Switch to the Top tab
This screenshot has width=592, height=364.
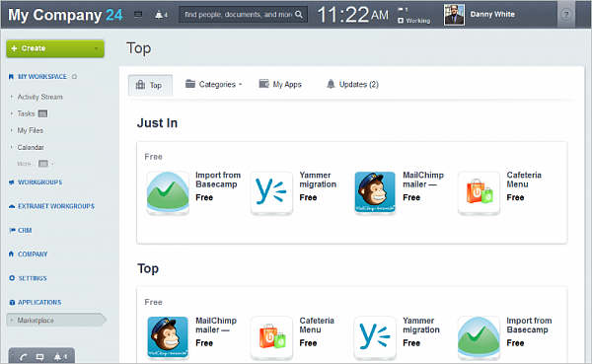click(x=150, y=86)
